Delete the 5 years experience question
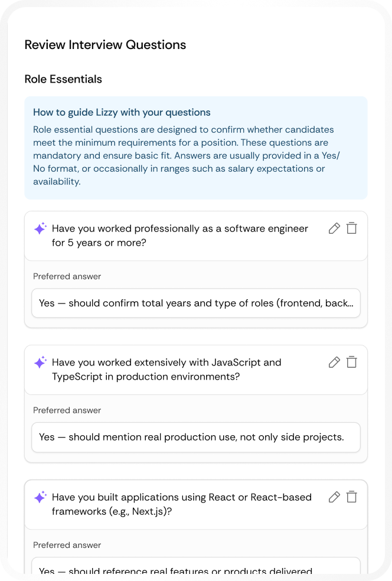 coord(352,228)
